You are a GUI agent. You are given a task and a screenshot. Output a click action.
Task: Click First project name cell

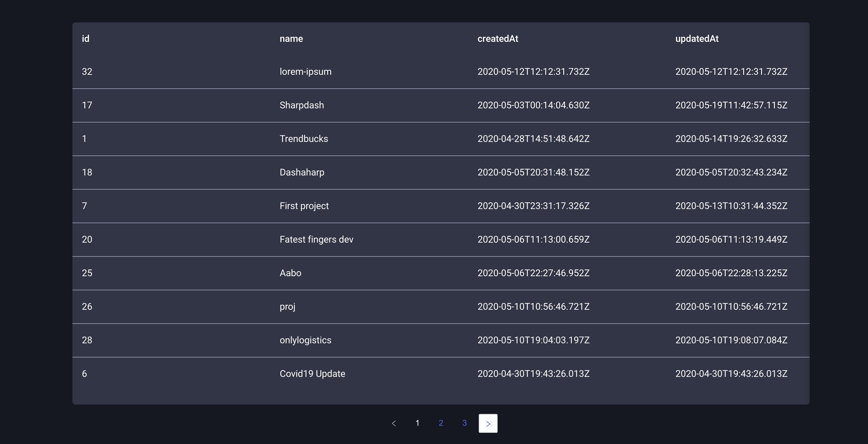pyautogui.click(x=304, y=206)
